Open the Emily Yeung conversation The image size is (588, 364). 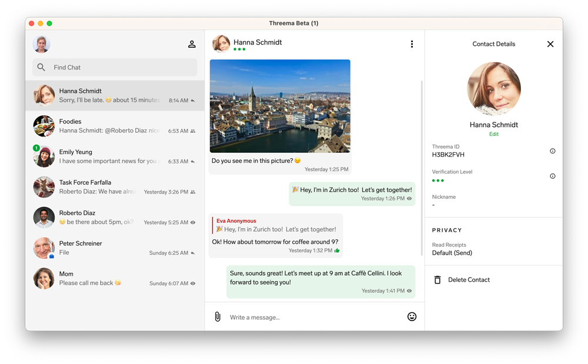[x=115, y=156]
